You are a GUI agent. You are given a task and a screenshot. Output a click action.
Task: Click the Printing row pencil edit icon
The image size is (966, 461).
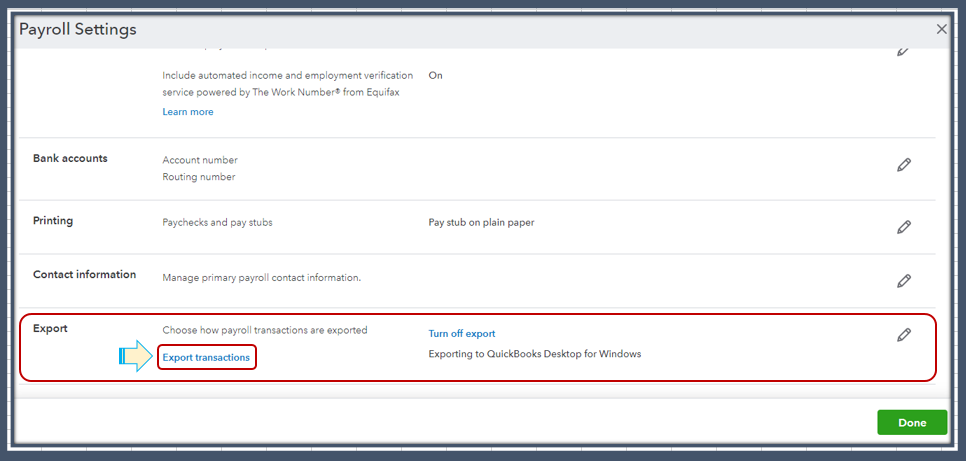click(x=903, y=227)
